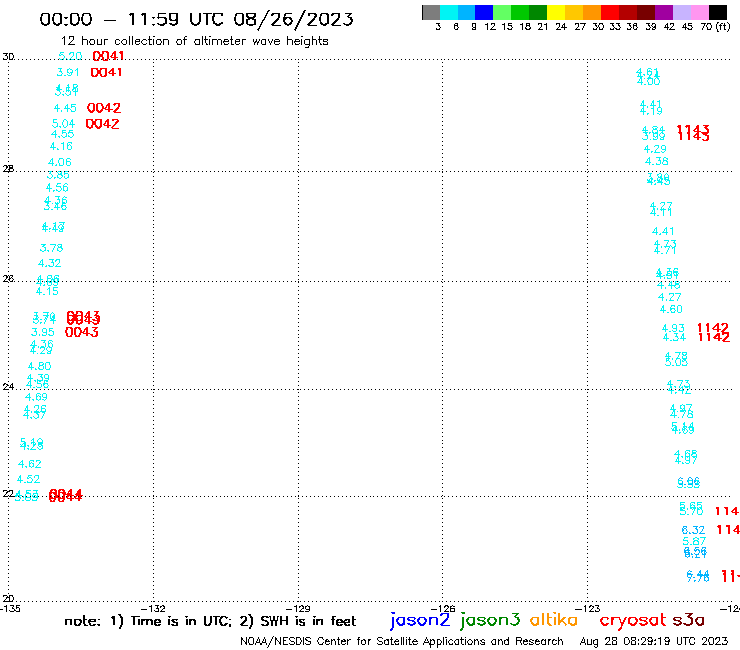Click the 4.80 wave height value
The image size is (740, 650).
(40, 366)
